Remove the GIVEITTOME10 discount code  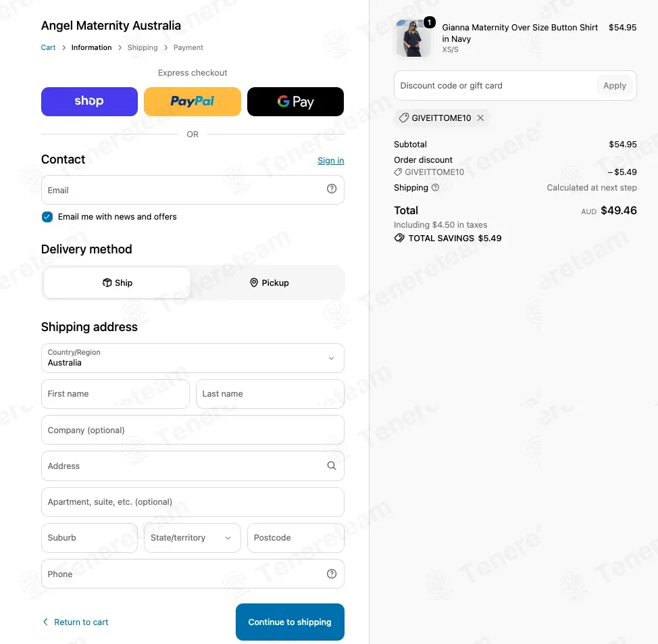tap(480, 118)
